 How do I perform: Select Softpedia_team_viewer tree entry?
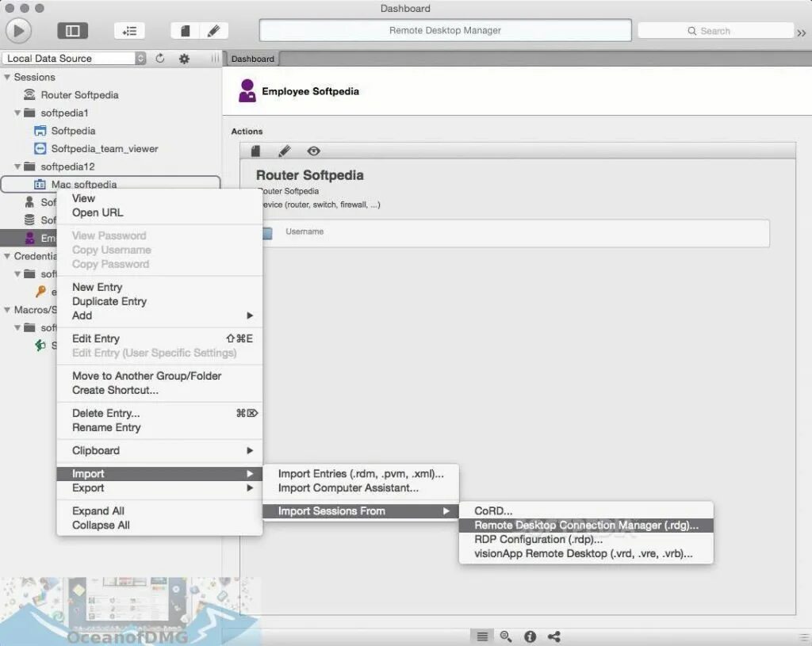104,148
